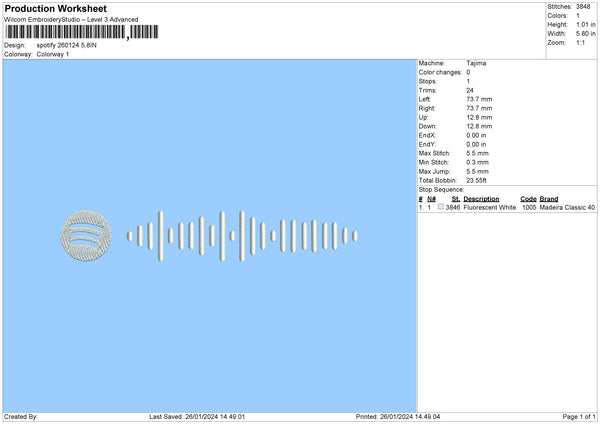Click the "N#" column header
The height and width of the screenshot is (424, 600).
432,199
